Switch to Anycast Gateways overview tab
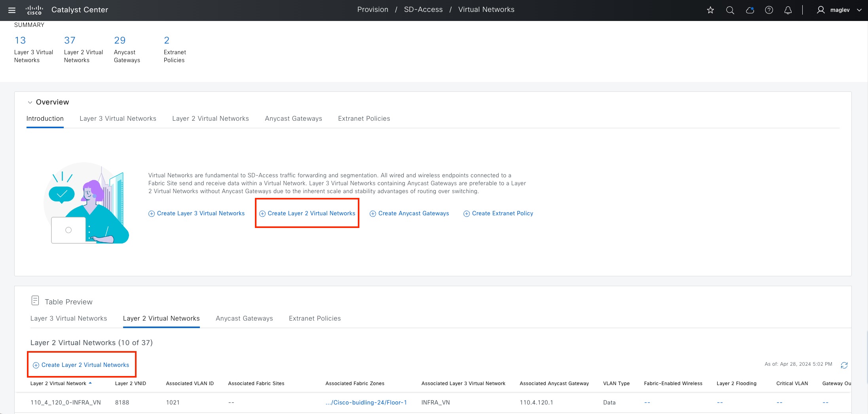The image size is (868, 414). coord(293,119)
